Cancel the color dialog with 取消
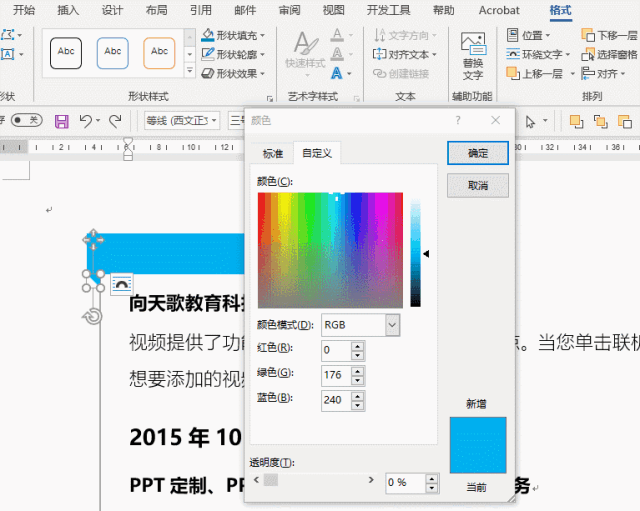640x511 pixels. [478, 186]
